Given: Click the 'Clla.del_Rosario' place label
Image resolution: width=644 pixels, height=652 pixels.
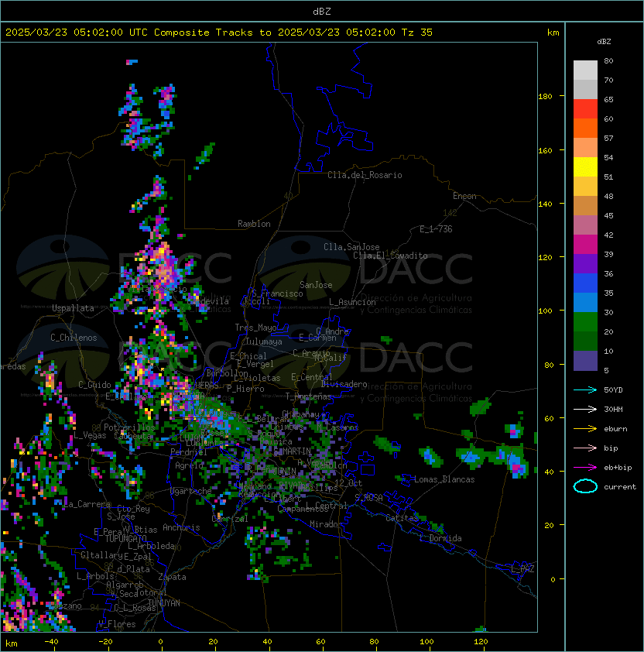Looking at the screenshot, I should 365,175.
